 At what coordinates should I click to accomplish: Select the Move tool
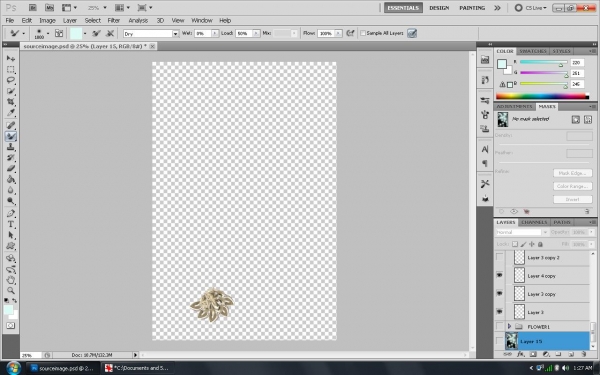coord(11,58)
